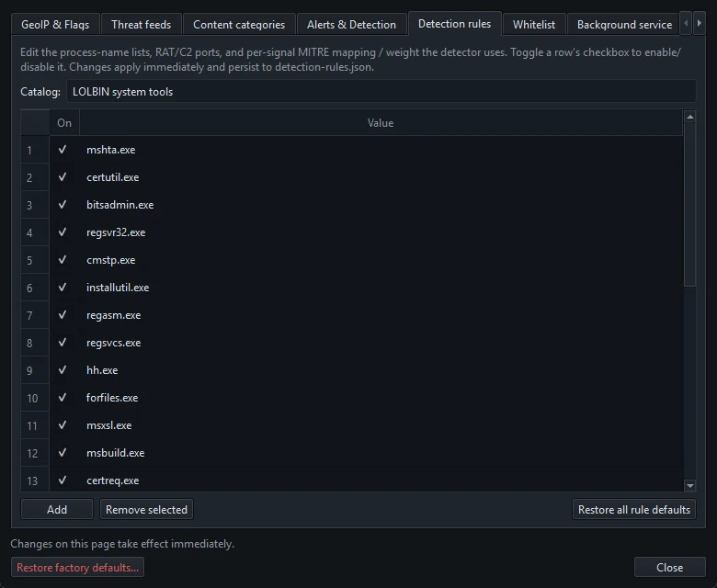Click the mshta.exe value cell
This screenshot has width=717, height=588.
381,150
